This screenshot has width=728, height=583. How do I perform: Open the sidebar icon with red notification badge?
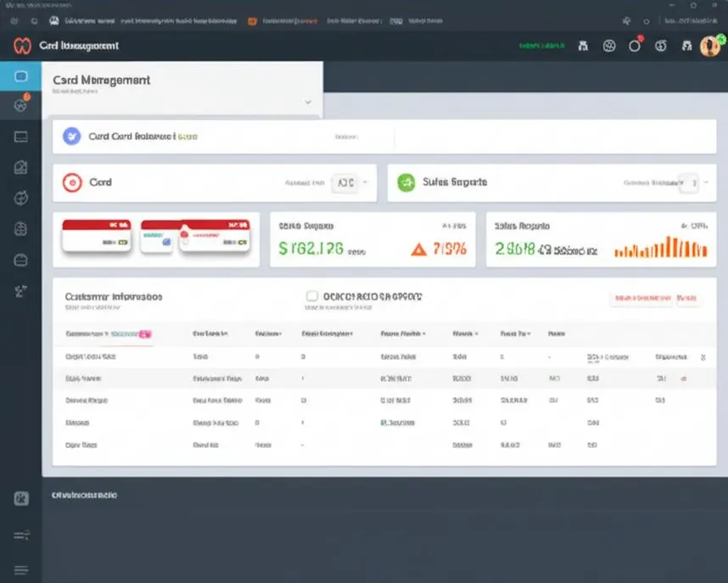point(21,105)
